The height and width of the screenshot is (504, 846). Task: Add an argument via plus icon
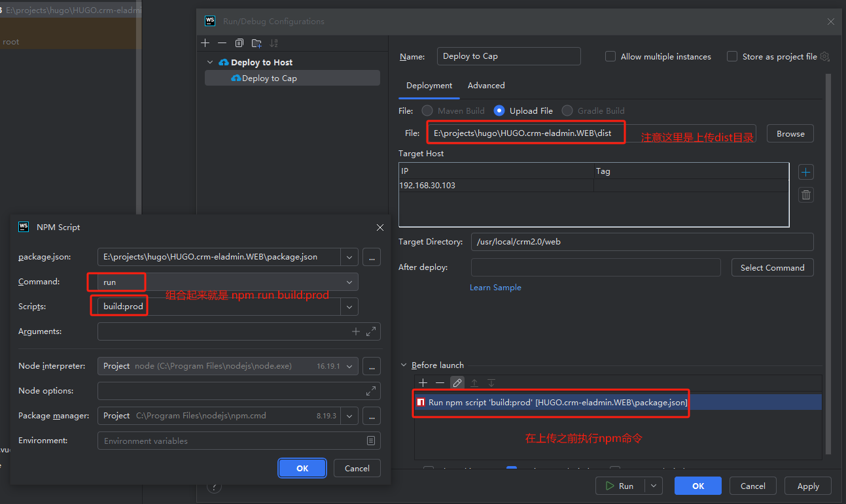(356, 331)
